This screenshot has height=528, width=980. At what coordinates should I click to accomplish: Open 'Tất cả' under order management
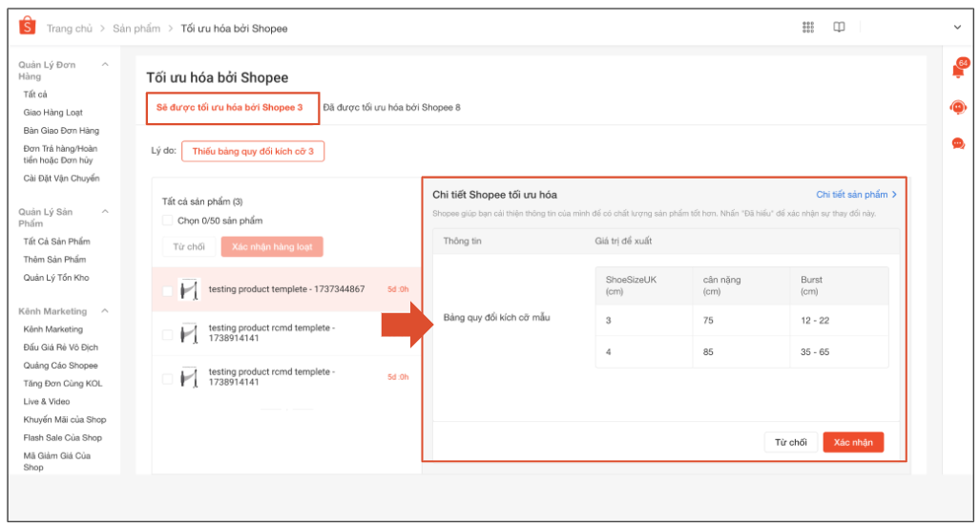35,95
